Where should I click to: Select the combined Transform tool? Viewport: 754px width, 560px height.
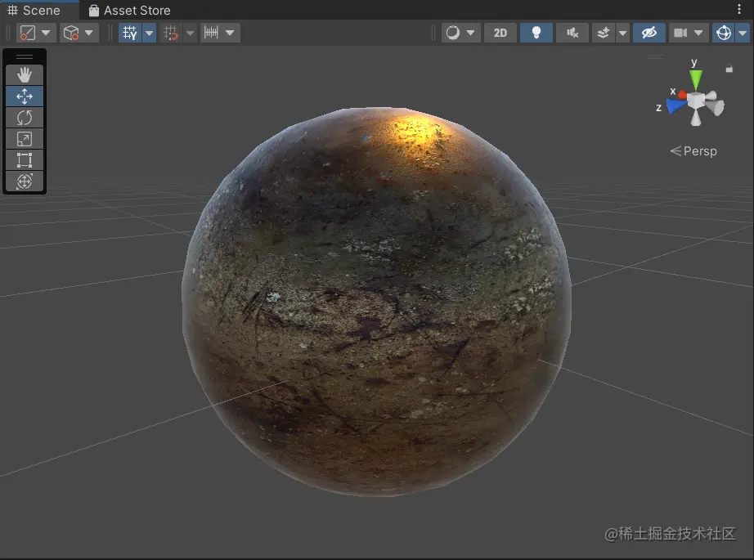(25, 181)
